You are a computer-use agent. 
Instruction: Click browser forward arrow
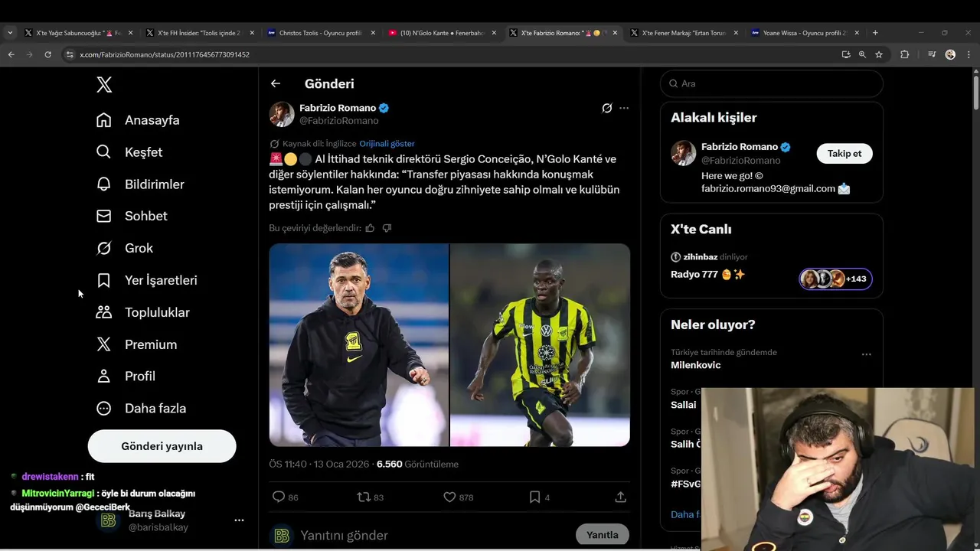[x=29, y=54]
